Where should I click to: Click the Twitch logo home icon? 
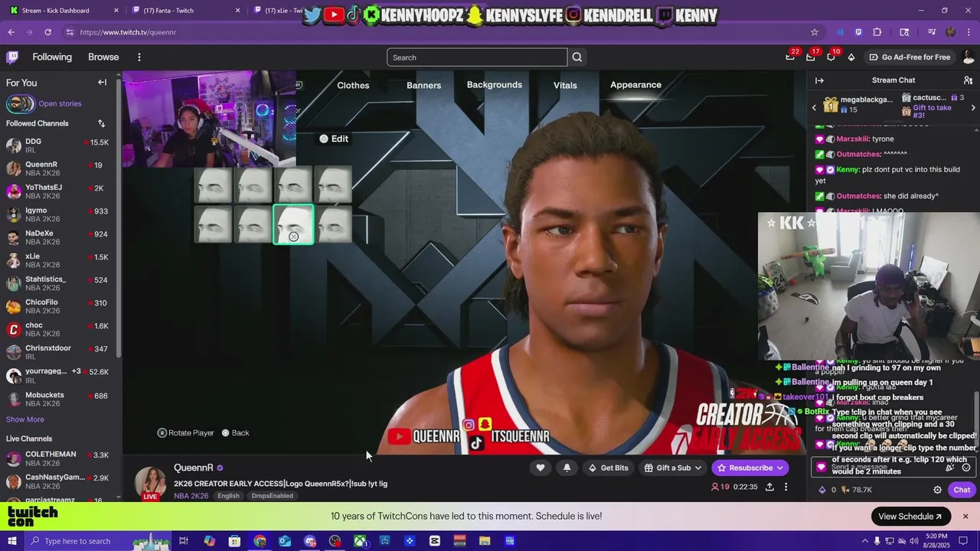click(12, 57)
